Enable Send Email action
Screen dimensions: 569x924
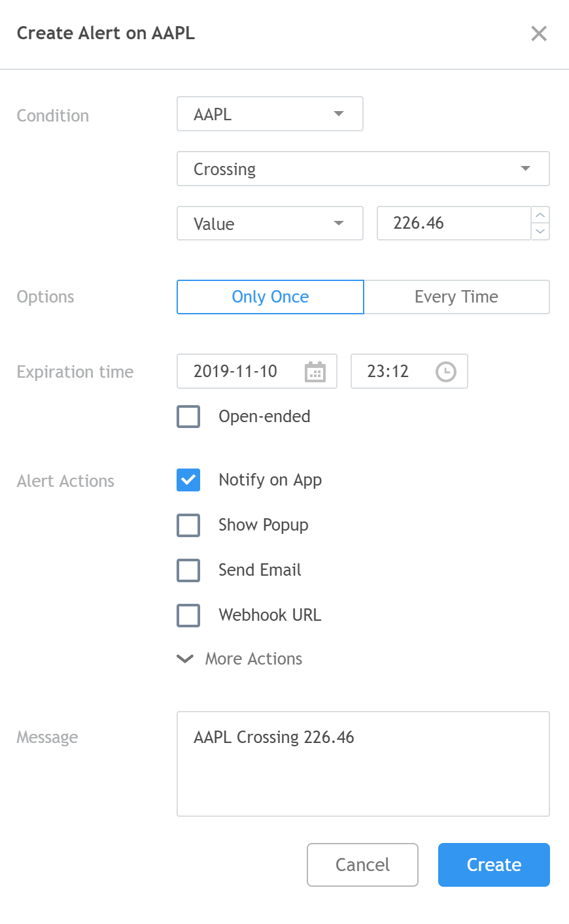[188, 570]
